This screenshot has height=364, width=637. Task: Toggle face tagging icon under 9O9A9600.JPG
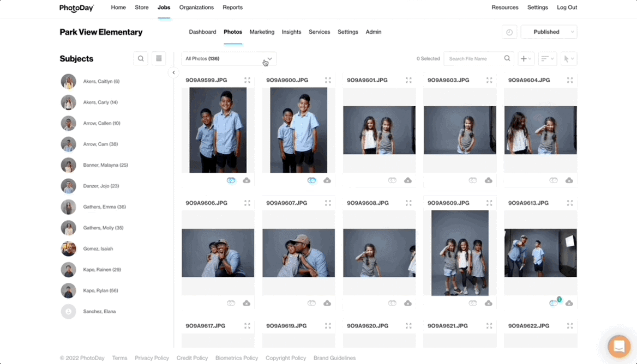(x=312, y=180)
